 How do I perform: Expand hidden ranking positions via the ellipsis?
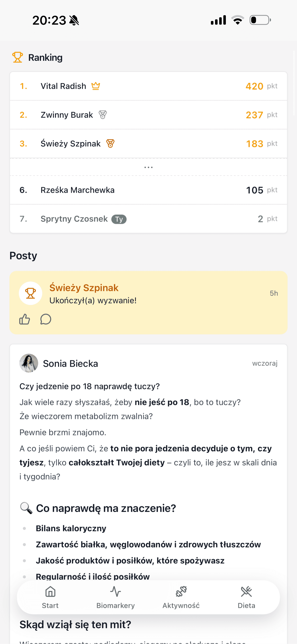[148, 167]
